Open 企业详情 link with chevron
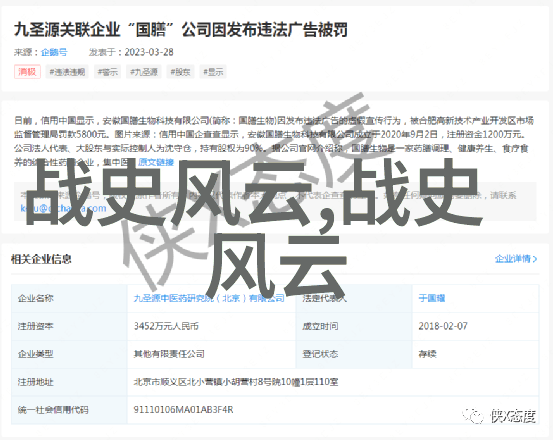The height and width of the screenshot is (440, 553). [x=516, y=259]
